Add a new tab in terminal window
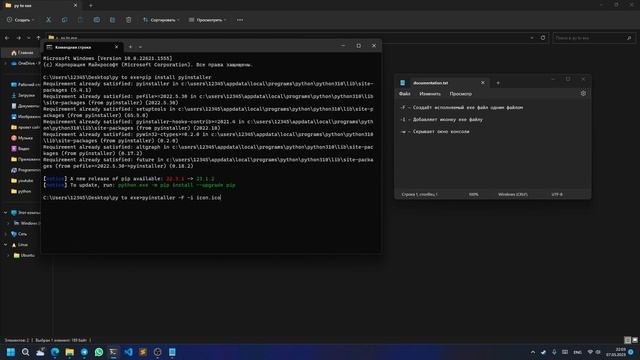 [x=130, y=47]
